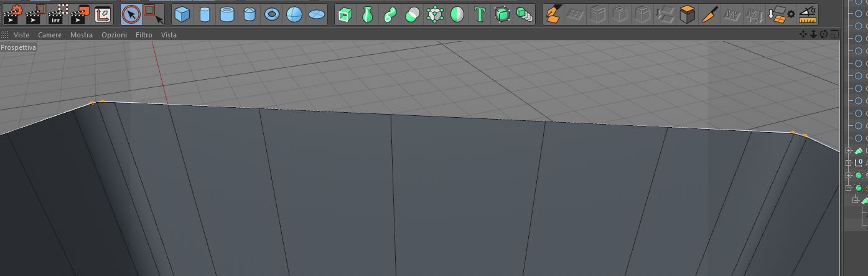This screenshot has width=868, height=276.
Task: Add a Cloner object (green stacked cubes)
Action: (x=525, y=14)
